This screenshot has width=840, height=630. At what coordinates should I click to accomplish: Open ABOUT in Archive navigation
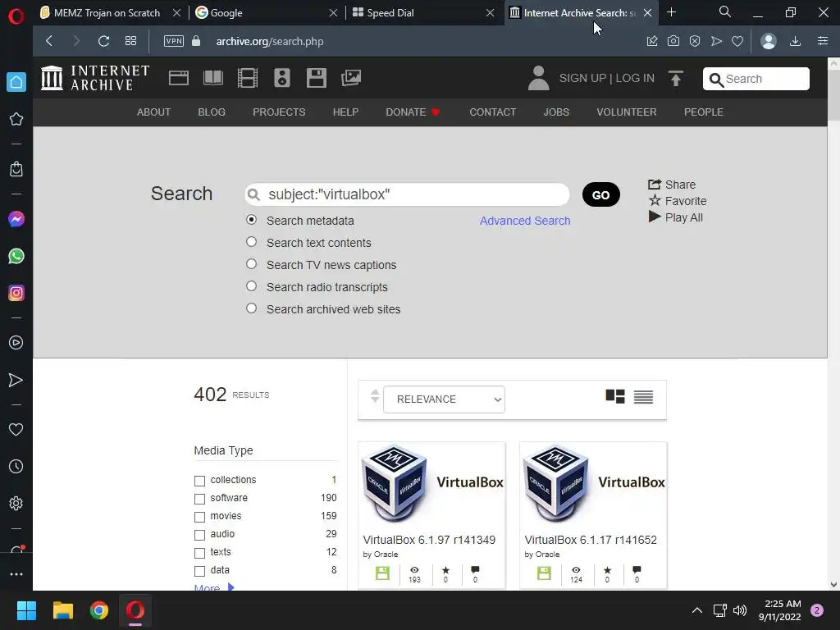click(153, 112)
